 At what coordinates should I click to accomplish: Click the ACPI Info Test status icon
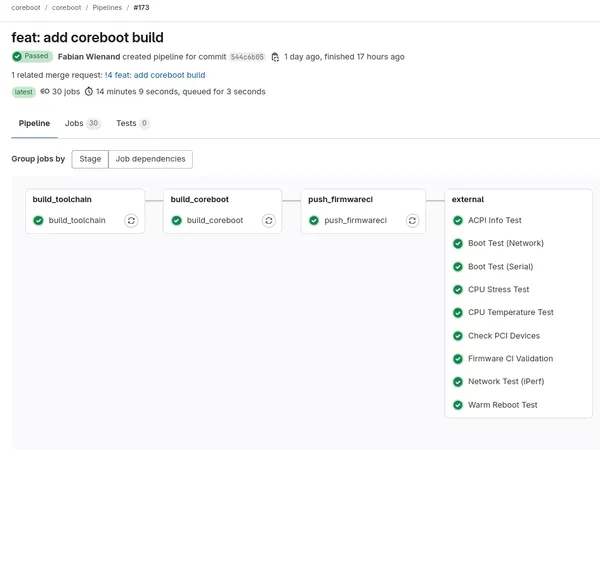pos(458,220)
